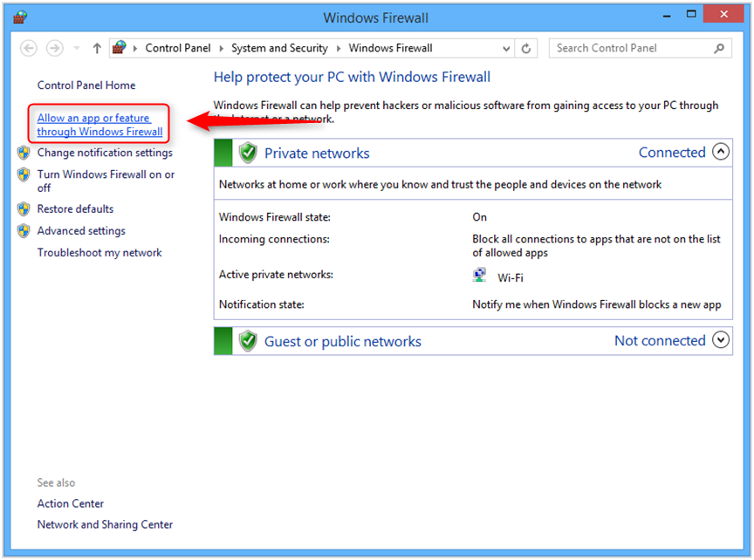Click the Active private networks label

(x=276, y=275)
